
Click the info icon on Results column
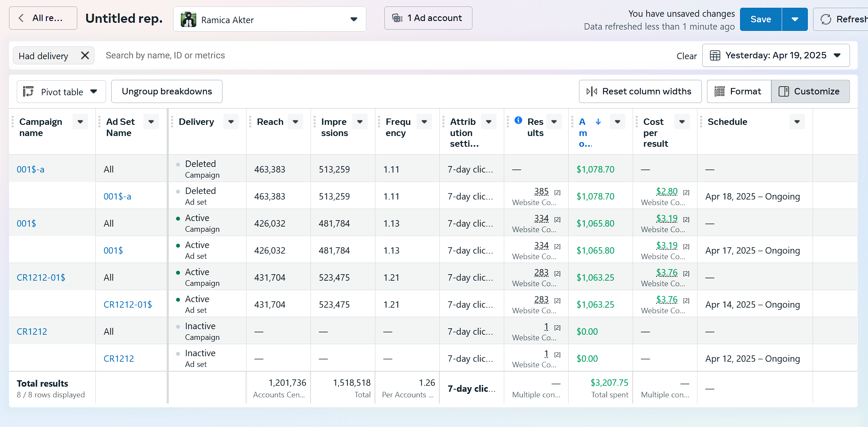[518, 120]
